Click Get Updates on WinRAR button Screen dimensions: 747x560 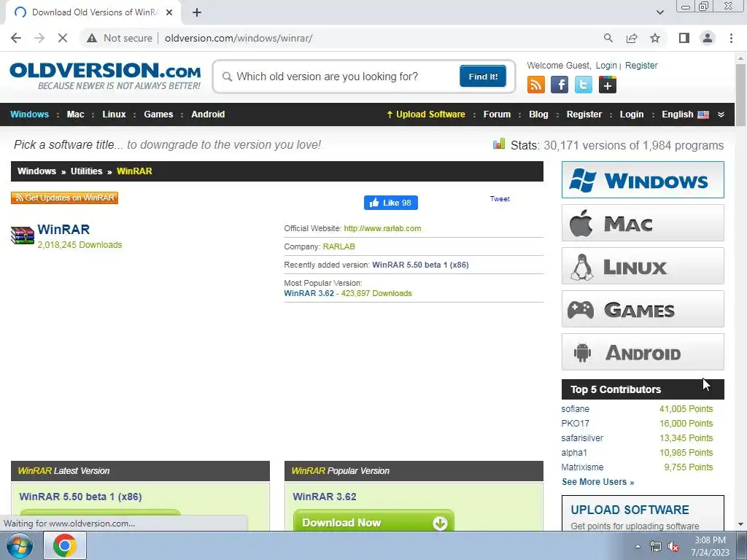pos(64,198)
